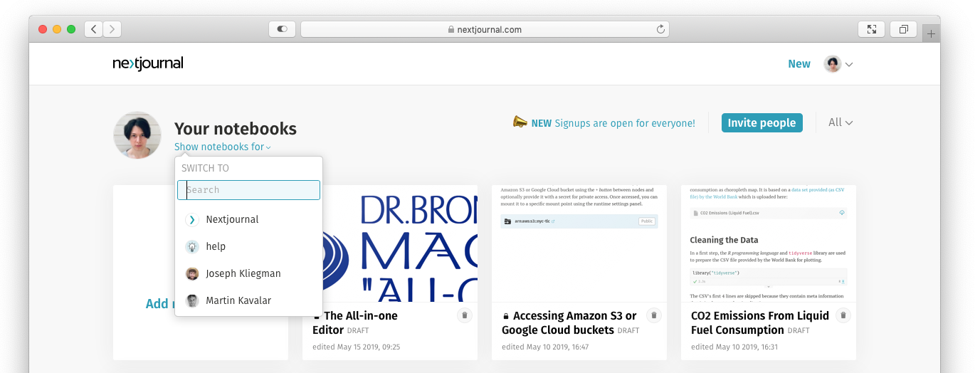Click the large profile picture beside Your notebooks
Viewport: 980px width, 373px height.
137,135
